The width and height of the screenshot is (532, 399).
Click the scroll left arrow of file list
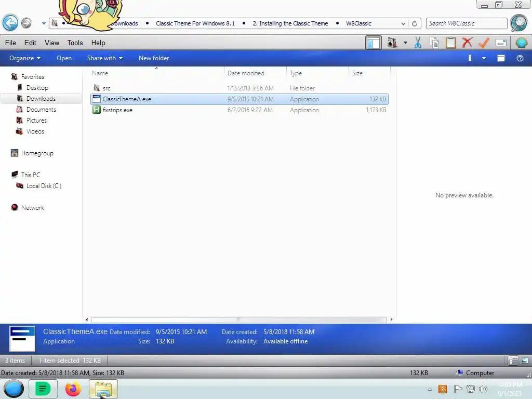pos(87,320)
